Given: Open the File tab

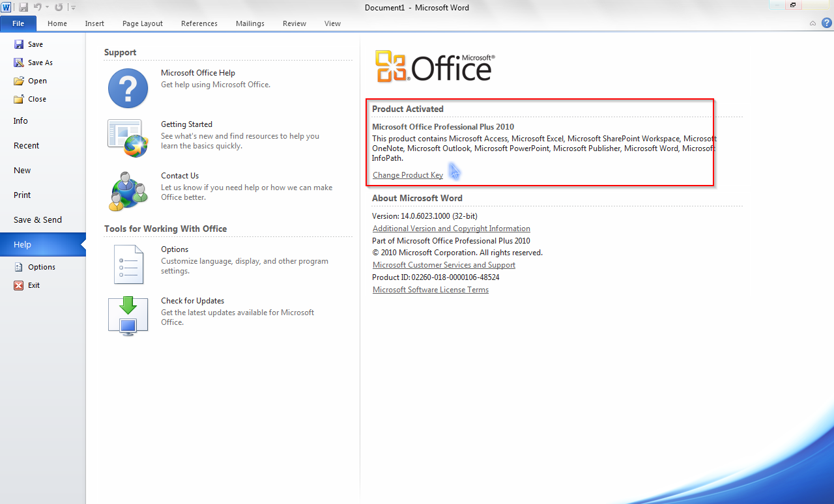Looking at the screenshot, I should tap(18, 23).
